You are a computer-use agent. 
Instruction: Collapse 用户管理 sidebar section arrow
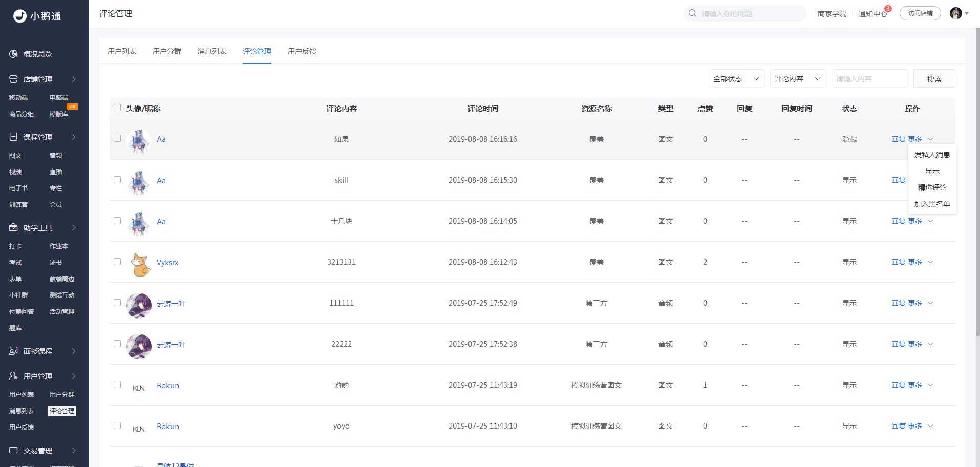(x=74, y=376)
